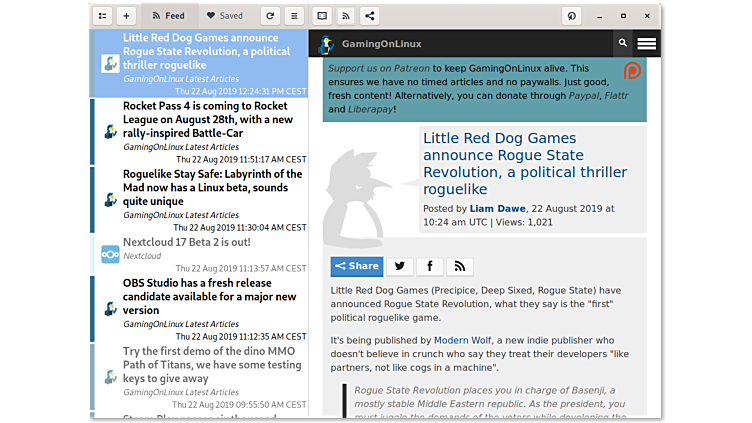
Task: Open the hamburger menu in the header bar
Action: point(293,16)
